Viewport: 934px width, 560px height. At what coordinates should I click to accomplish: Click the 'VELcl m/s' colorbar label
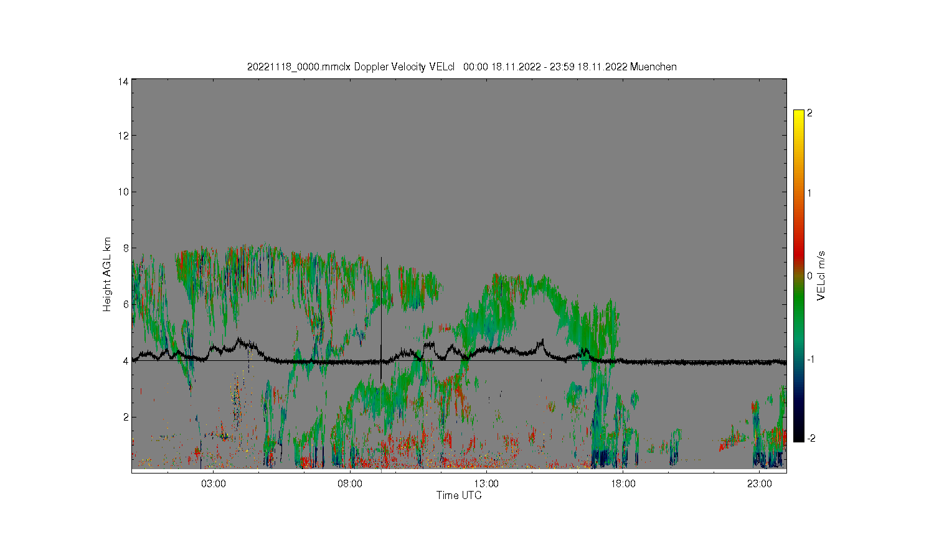[x=821, y=276]
